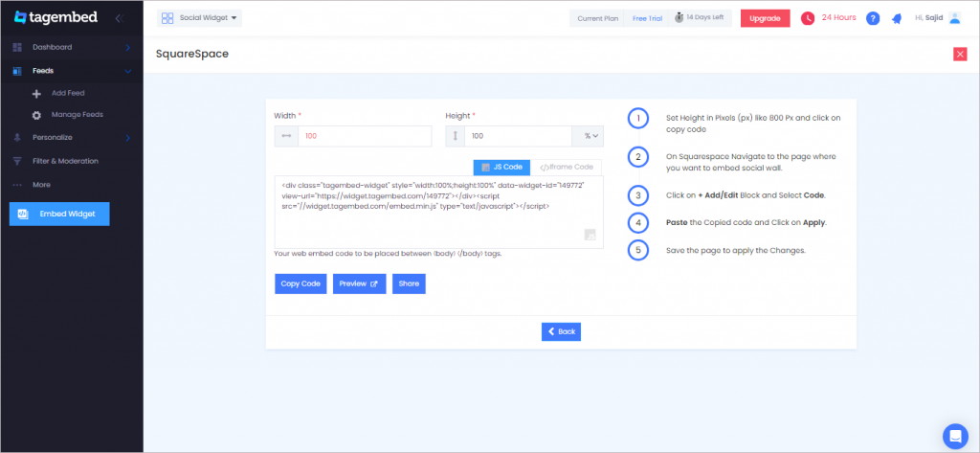Open the help question mark icon
This screenshot has height=453, width=980.
pos(873,18)
